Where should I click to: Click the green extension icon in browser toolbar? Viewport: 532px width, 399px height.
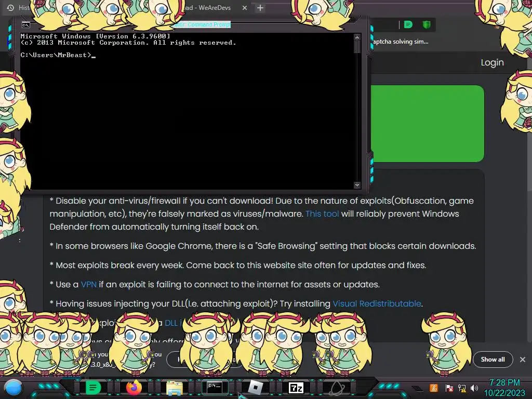(408, 24)
